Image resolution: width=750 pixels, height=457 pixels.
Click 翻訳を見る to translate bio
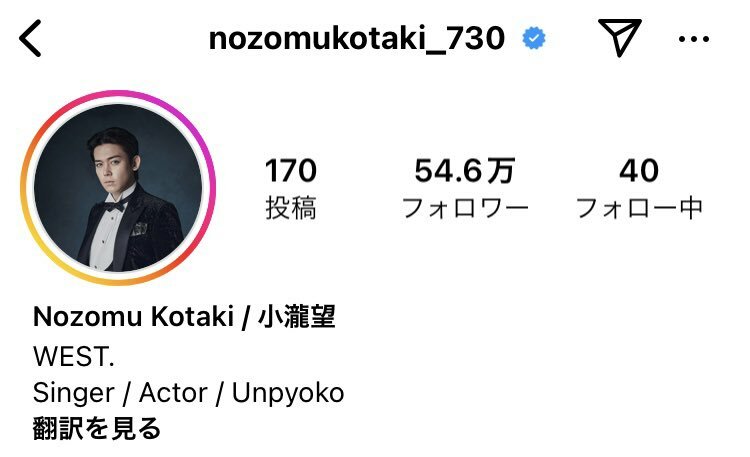97,428
